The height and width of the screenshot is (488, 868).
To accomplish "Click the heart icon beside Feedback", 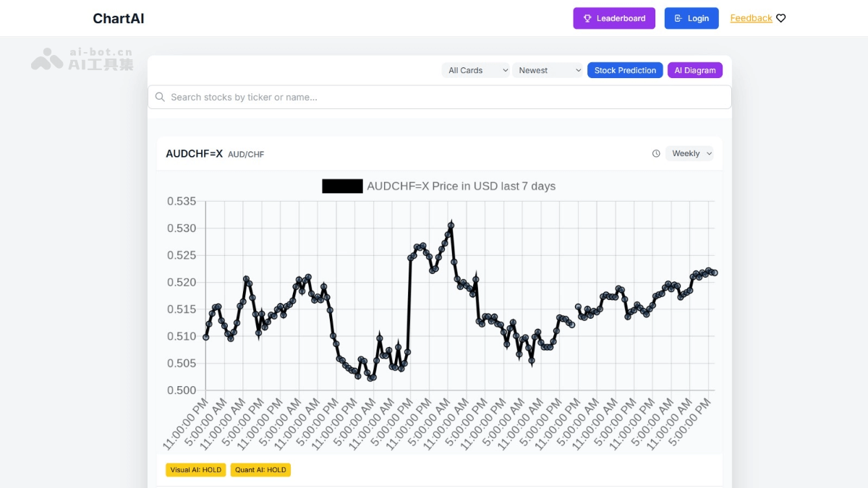I will pos(781,19).
